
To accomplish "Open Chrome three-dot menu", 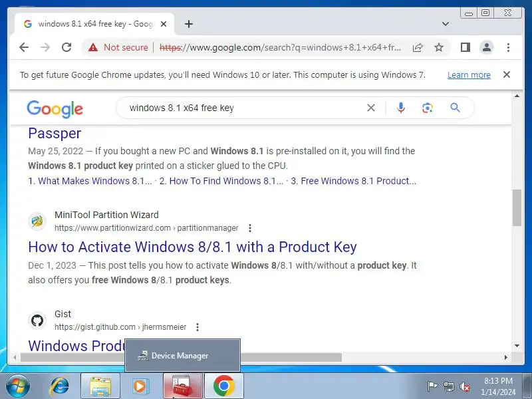I will coord(508,47).
